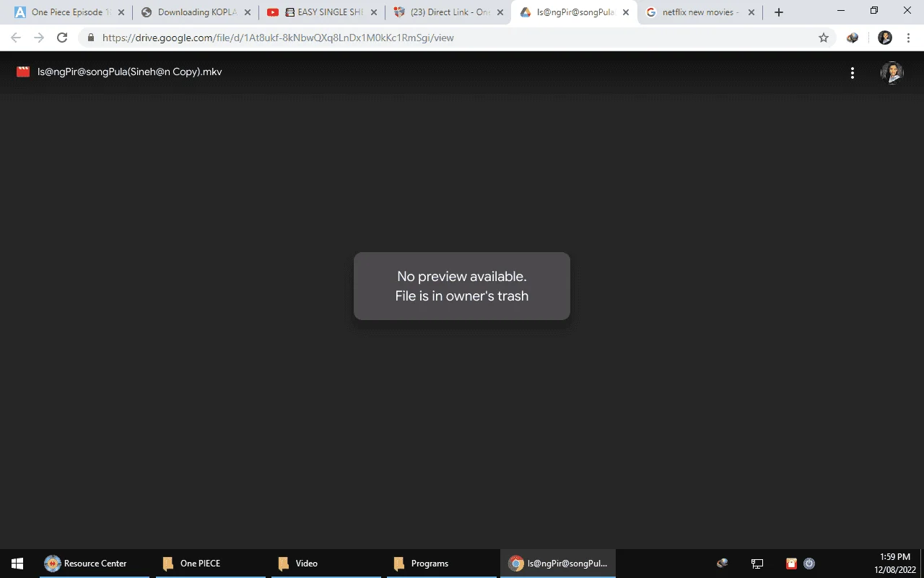The width and height of the screenshot is (924, 578).
Task: Go back to the previous page
Action: 16,38
